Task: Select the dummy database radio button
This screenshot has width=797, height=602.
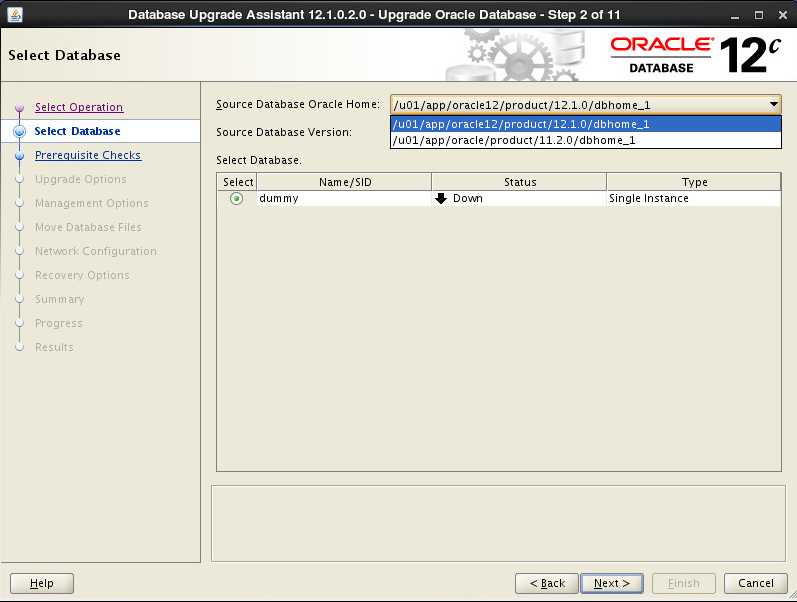Action: pos(236,198)
